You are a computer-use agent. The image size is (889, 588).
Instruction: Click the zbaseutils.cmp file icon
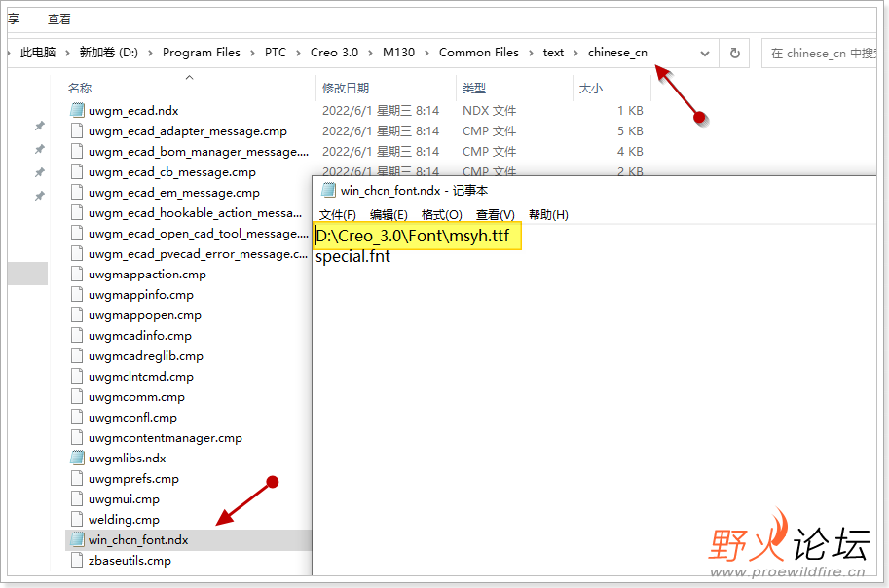[77, 560]
